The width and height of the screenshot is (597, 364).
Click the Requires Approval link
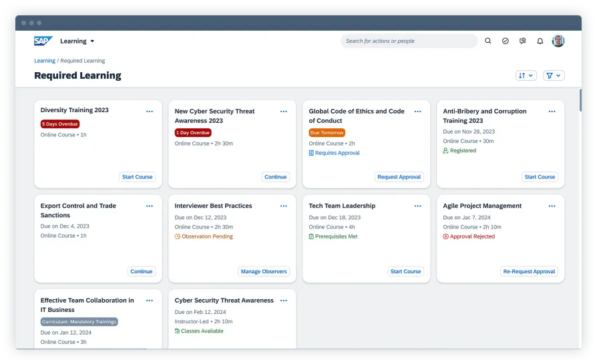point(335,153)
